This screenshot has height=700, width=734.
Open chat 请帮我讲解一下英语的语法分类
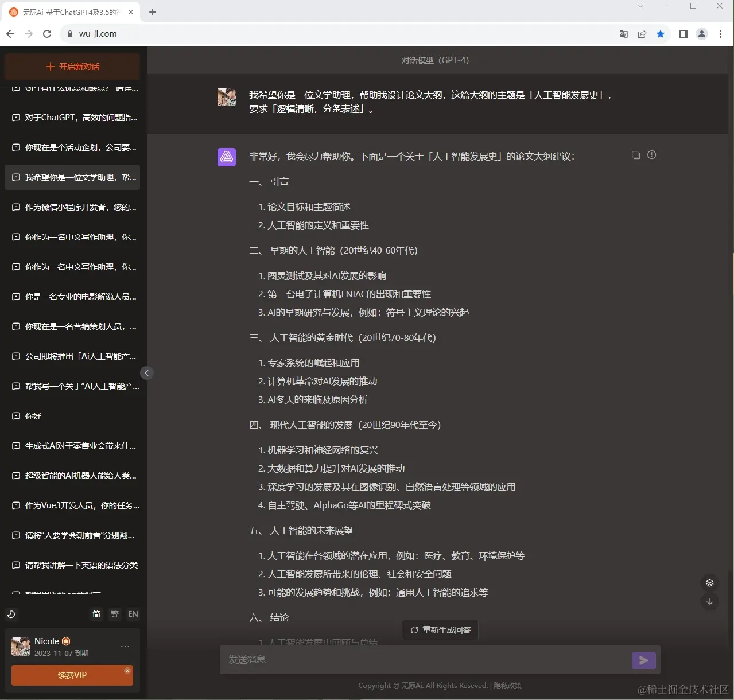click(72, 565)
